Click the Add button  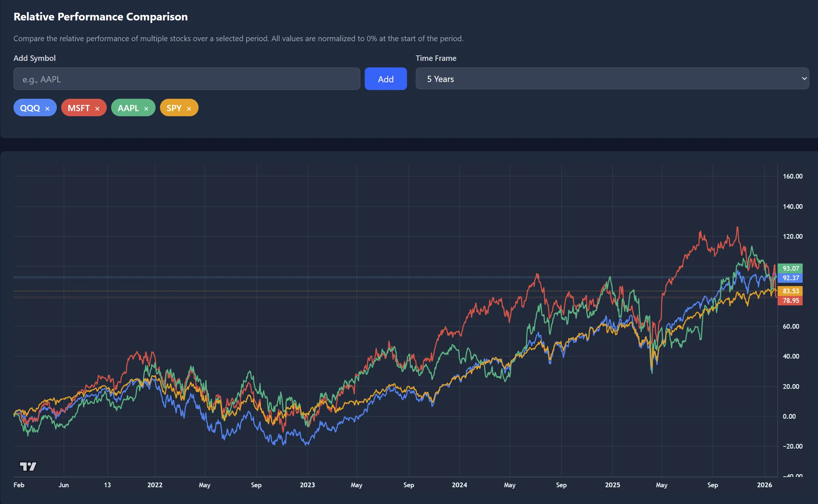pyautogui.click(x=385, y=79)
